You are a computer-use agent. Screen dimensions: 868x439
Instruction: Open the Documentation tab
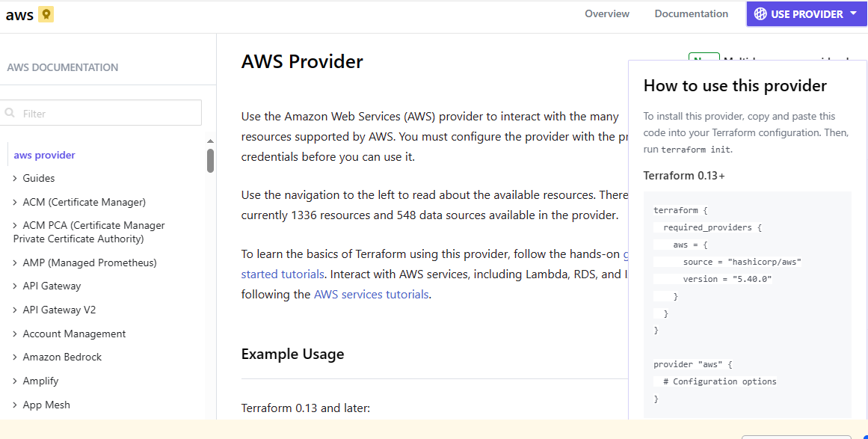point(691,14)
